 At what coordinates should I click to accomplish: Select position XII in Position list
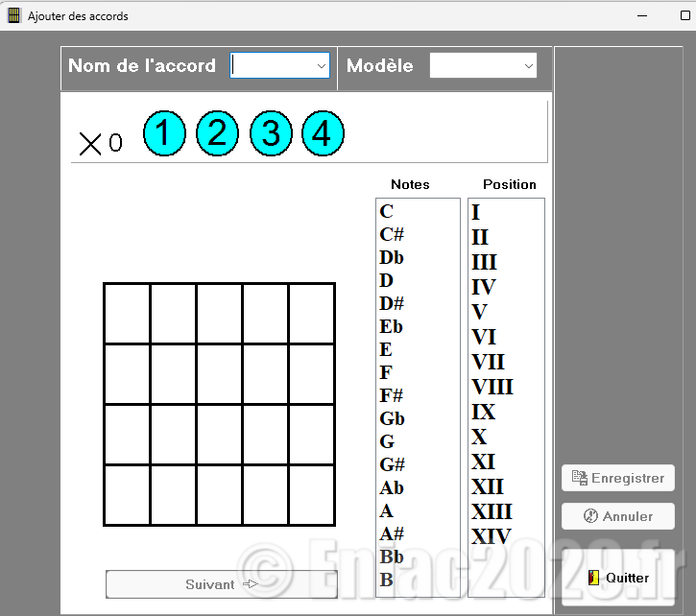click(488, 486)
